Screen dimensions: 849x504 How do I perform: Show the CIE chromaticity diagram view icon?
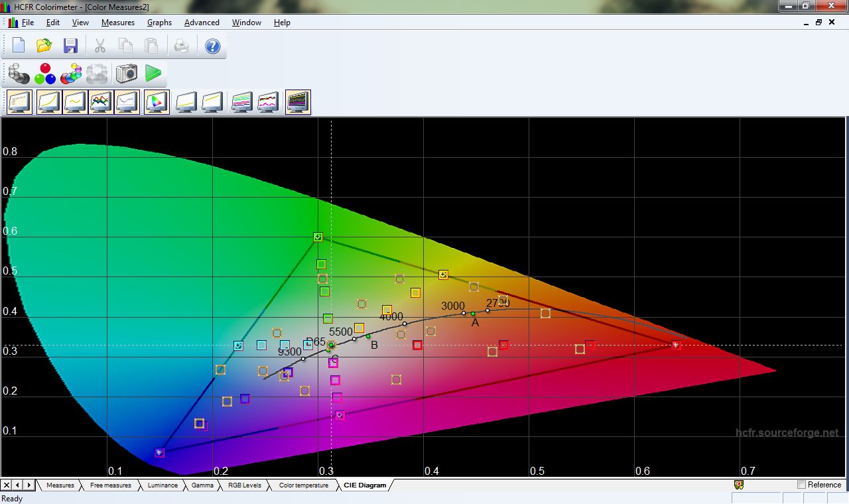pos(157,101)
